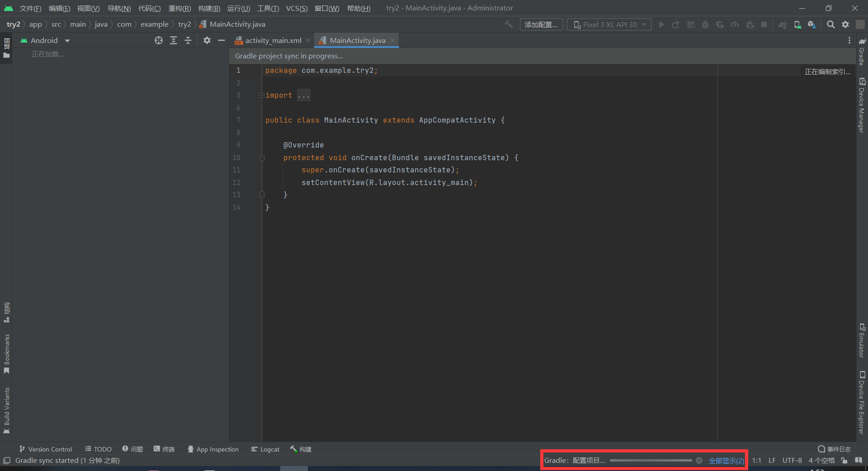The image size is (868, 471).
Task: Click the fold marker at line 13
Action: pyautogui.click(x=262, y=195)
